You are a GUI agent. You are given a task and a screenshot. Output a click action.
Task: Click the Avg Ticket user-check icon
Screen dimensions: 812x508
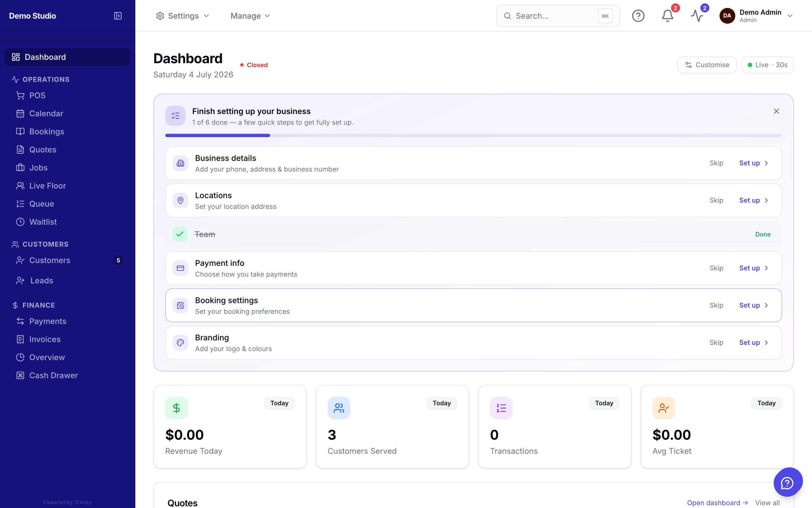click(x=664, y=408)
